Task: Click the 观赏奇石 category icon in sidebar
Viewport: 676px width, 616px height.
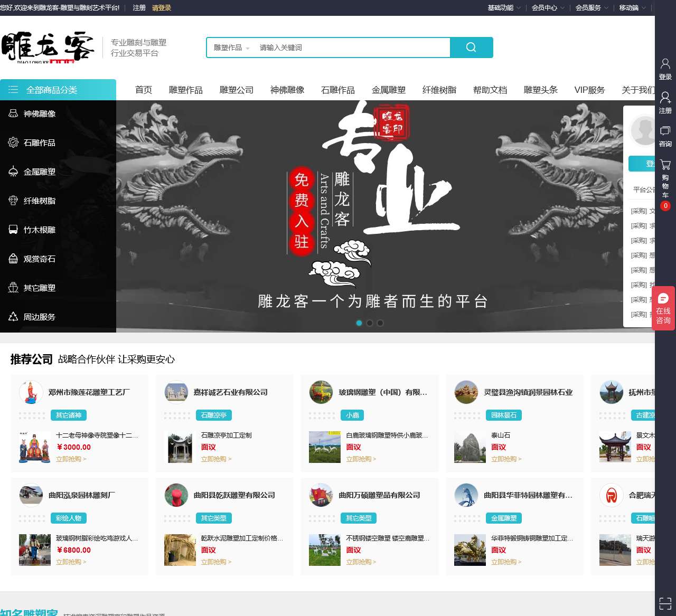Action: coord(13,259)
